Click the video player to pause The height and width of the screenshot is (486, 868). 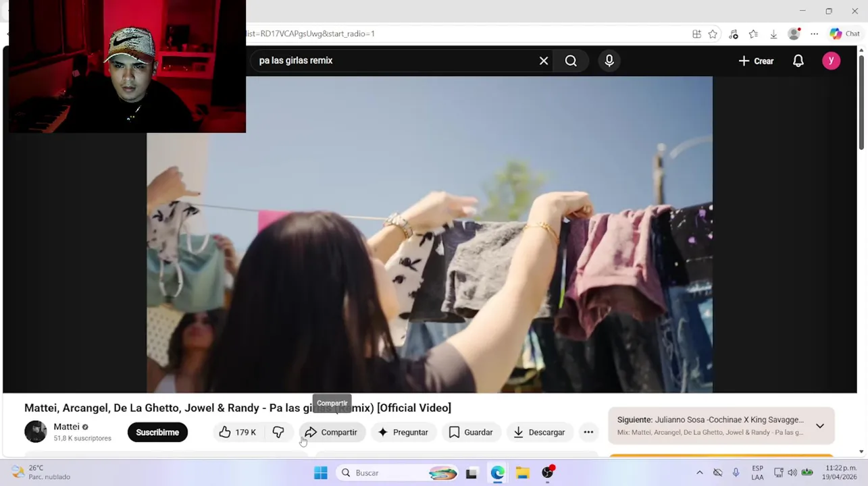430,234
